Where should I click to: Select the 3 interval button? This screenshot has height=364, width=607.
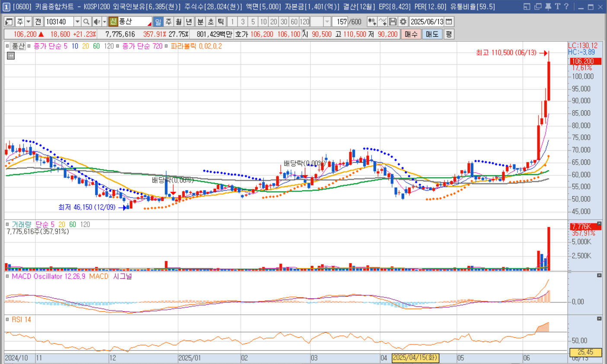point(243,22)
